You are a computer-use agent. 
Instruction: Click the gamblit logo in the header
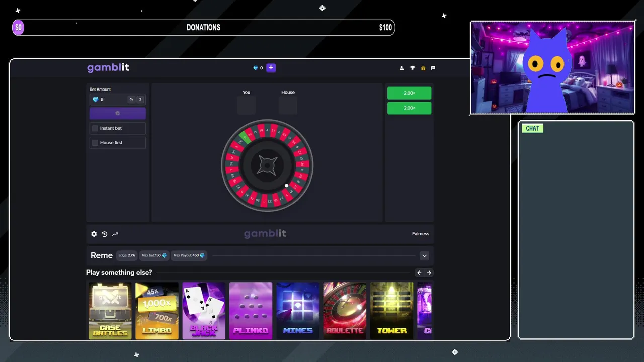click(x=108, y=68)
